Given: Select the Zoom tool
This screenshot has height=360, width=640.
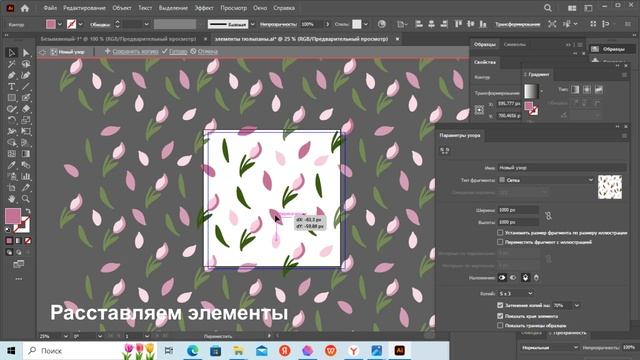Looking at the screenshot, I should [26, 199].
